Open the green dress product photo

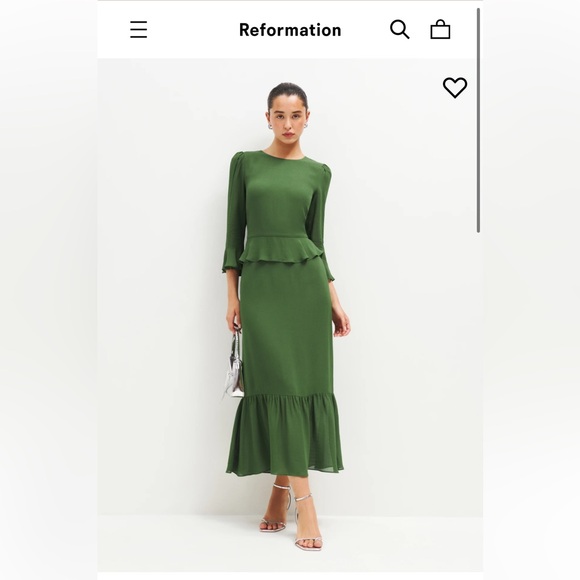pos(290,315)
